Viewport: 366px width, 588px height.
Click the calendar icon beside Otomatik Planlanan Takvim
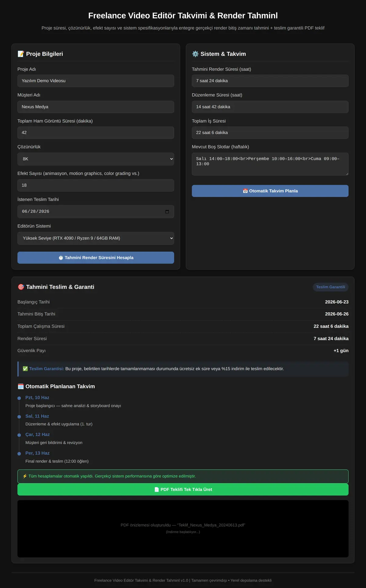pyautogui.click(x=21, y=387)
